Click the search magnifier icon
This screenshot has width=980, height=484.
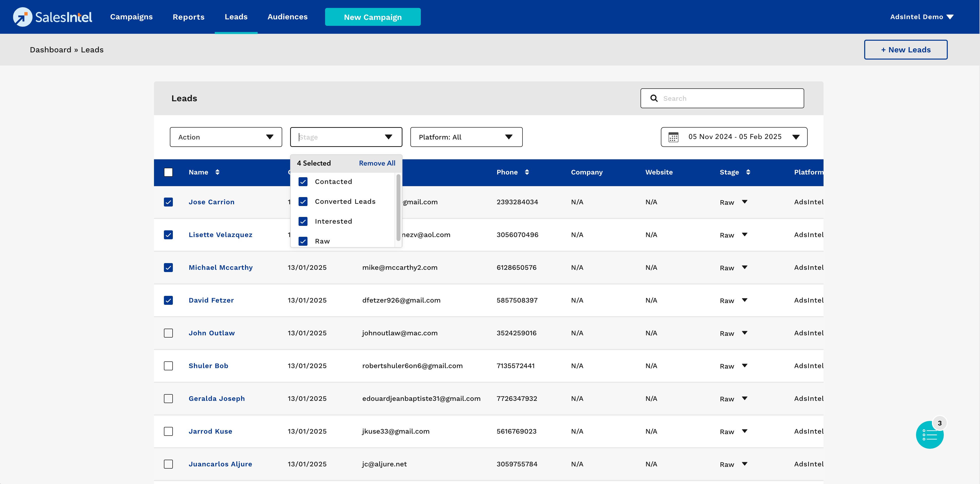[654, 98]
